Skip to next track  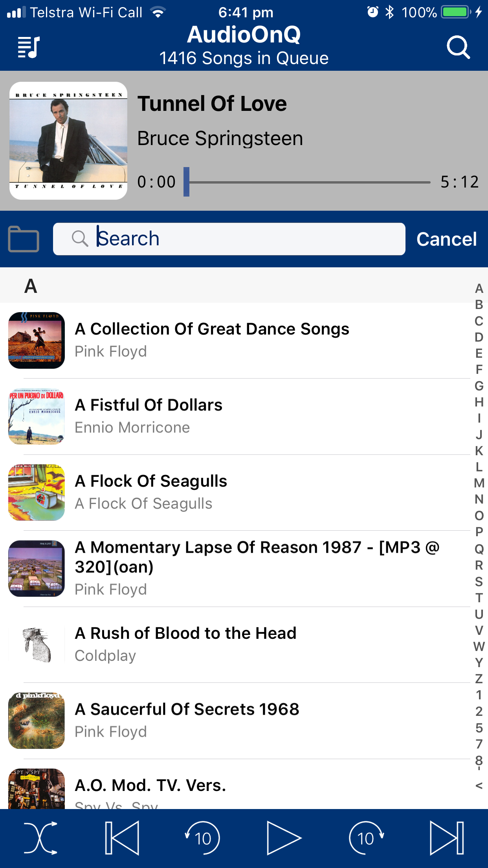[x=447, y=838]
